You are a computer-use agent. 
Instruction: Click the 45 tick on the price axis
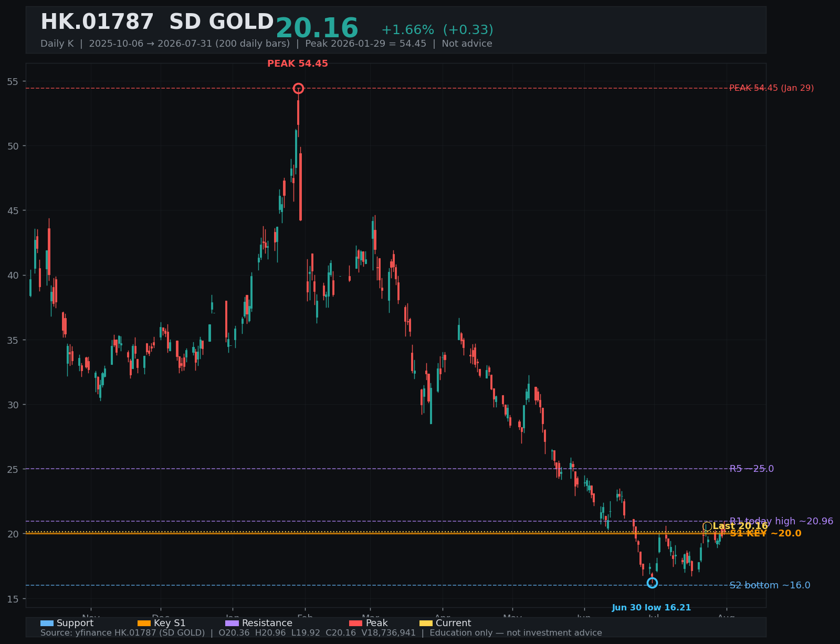(x=13, y=210)
